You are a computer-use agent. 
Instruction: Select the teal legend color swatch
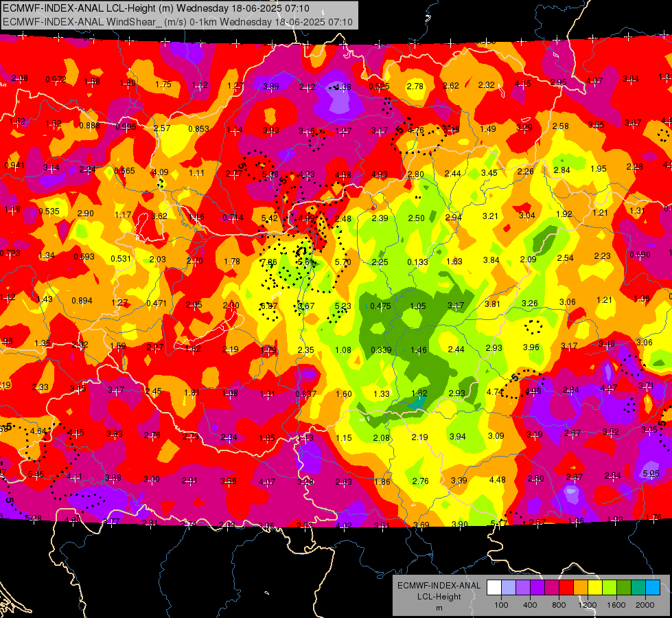tap(638, 587)
